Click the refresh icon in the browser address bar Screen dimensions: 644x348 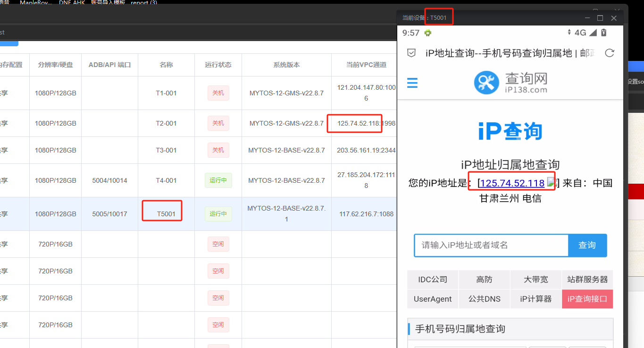[610, 53]
